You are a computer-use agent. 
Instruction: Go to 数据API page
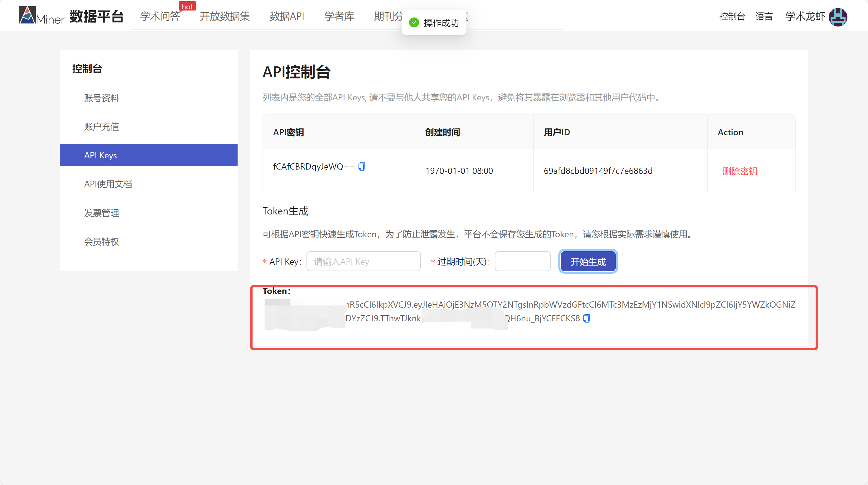pos(287,16)
